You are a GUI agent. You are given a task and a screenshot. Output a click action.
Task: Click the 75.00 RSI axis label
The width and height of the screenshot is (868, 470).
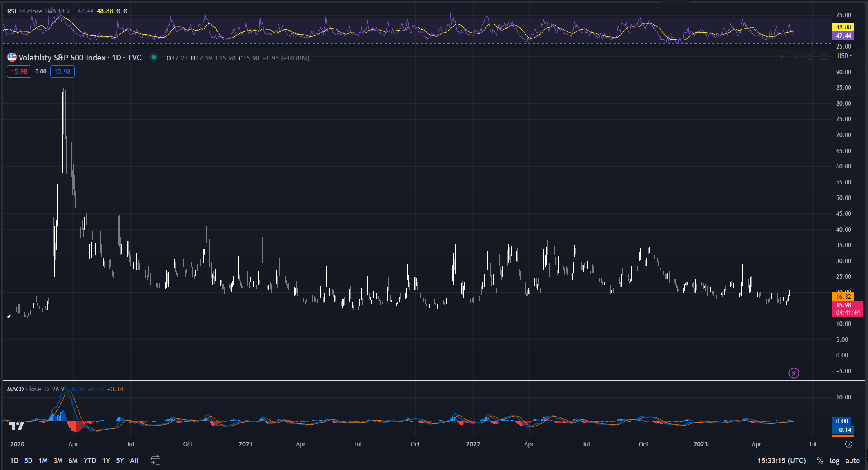point(844,15)
